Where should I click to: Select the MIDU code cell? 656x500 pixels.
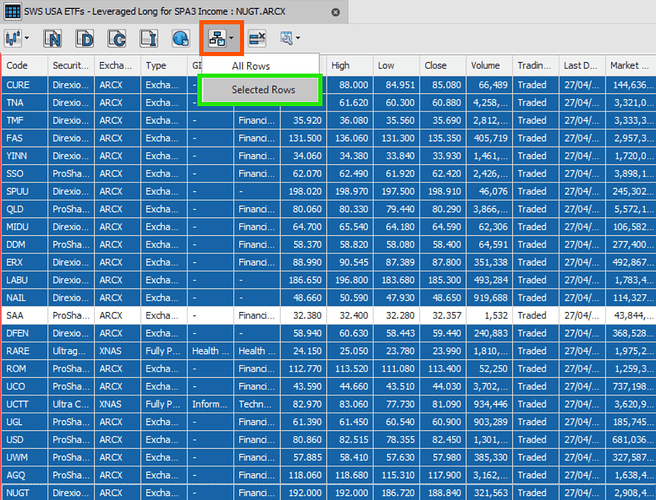25,227
